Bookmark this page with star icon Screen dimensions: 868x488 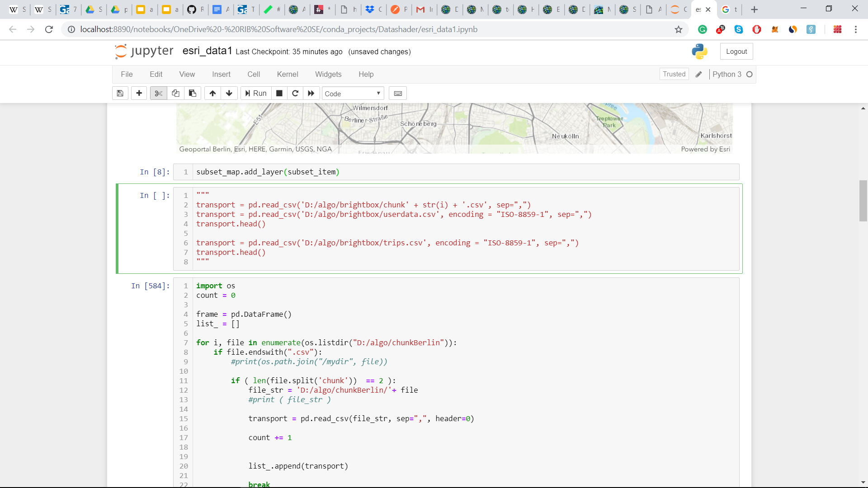click(x=679, y=29)
